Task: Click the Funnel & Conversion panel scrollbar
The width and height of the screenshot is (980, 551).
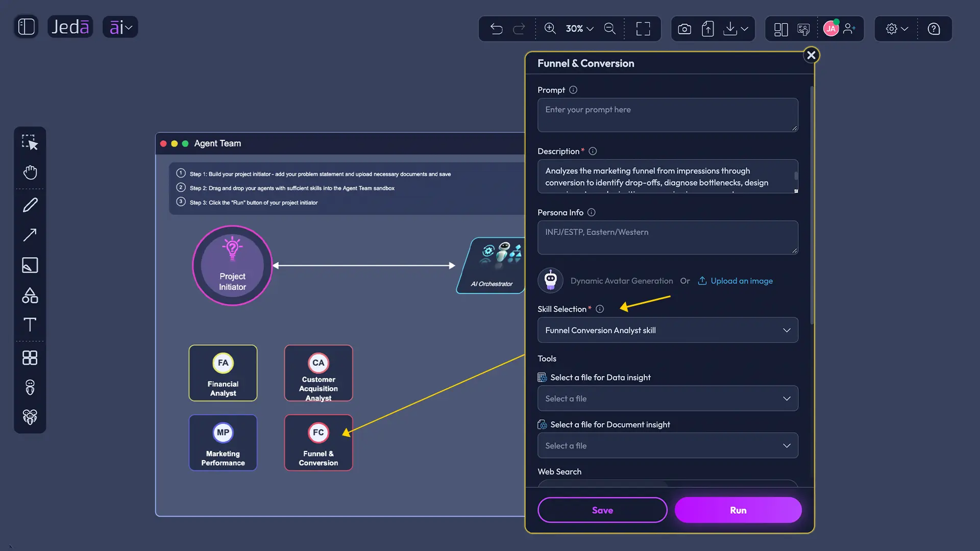Action: pyautogui.click(x=812, y=204)
